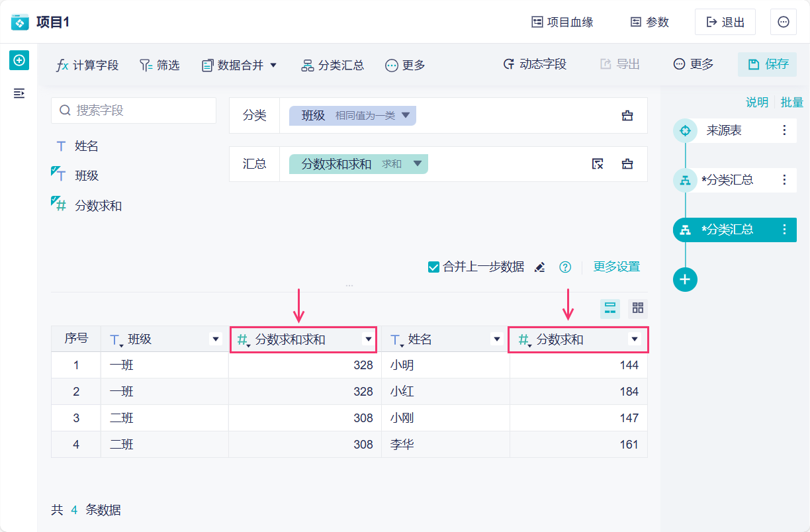The image size is (810, 532).
Task: Click the eraser icon beside 合并上一步数据
Action: (x=540, y=267)
